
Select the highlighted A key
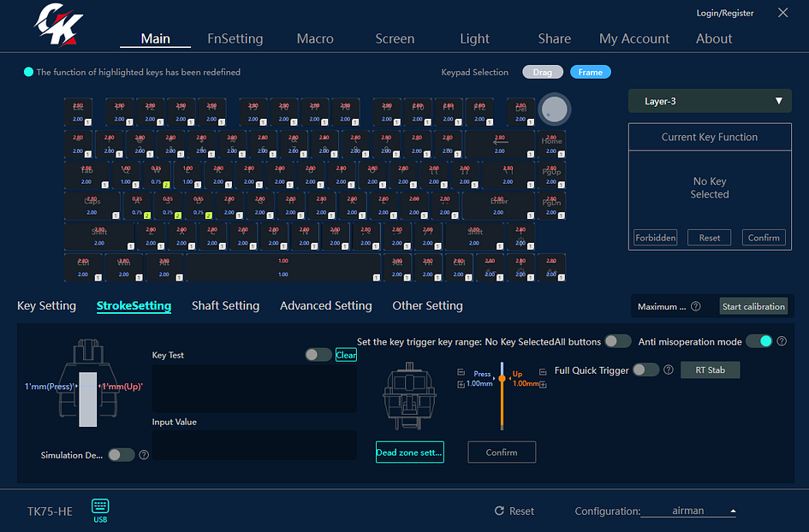click(137, 205)
